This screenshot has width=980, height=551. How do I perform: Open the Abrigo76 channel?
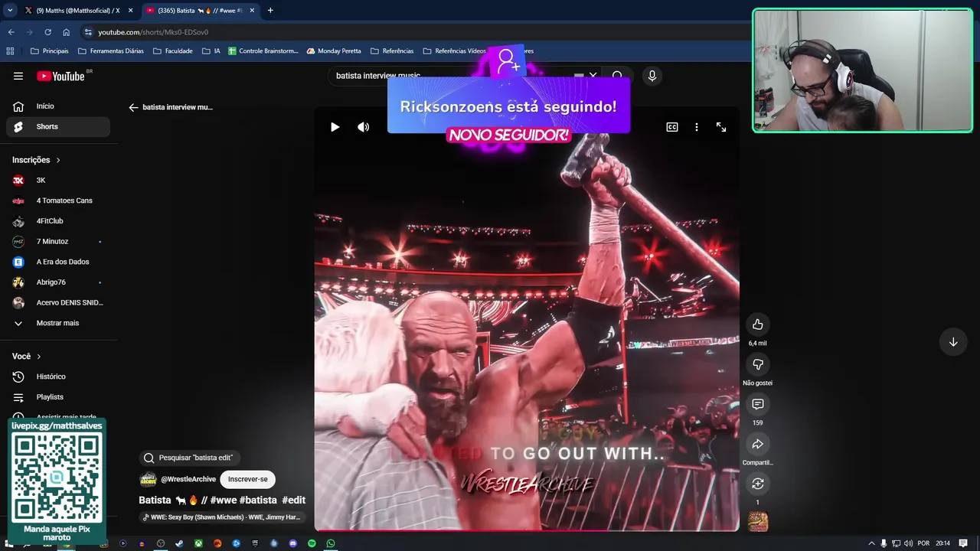[x=58, y=282]
